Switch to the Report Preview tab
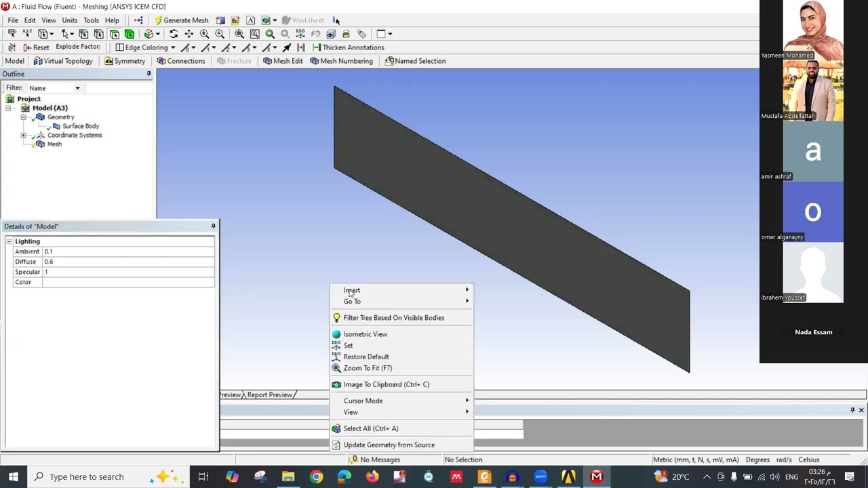The height and width of the screenshot is (488, 868). click(x=270, y=394)
